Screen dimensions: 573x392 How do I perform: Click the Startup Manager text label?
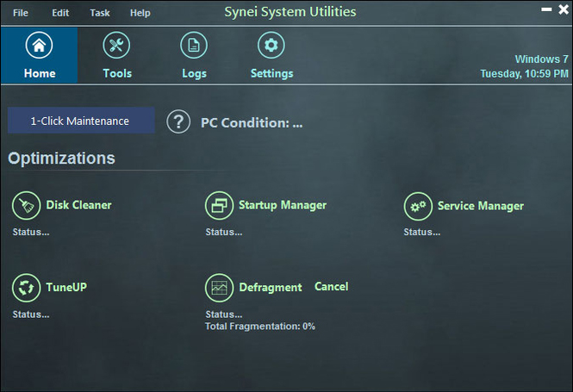click(282, 205)
